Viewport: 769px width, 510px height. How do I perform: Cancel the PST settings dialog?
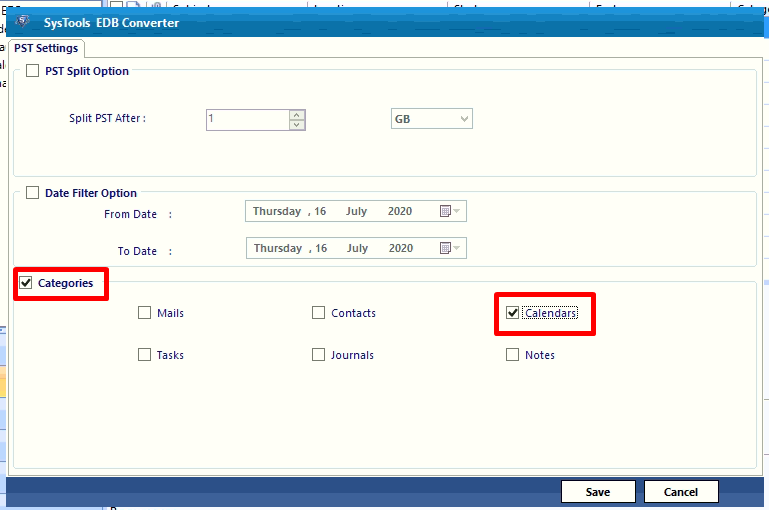coord(681,492)
